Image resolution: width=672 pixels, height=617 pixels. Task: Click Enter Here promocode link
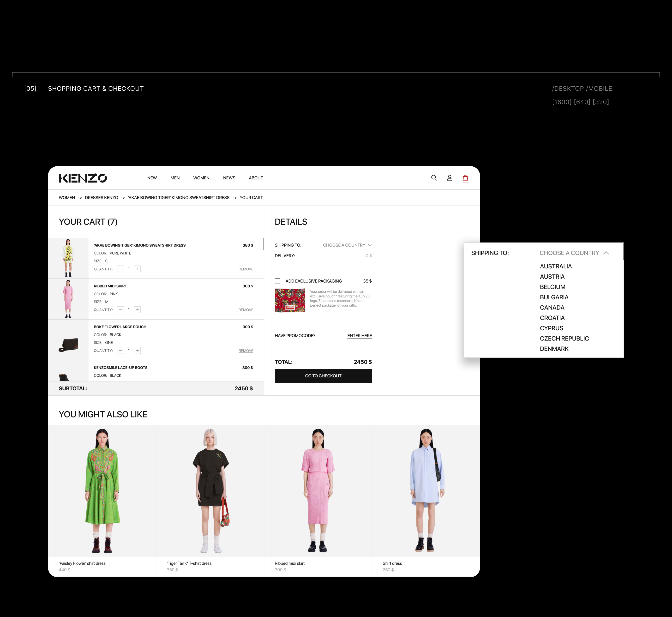359,336
